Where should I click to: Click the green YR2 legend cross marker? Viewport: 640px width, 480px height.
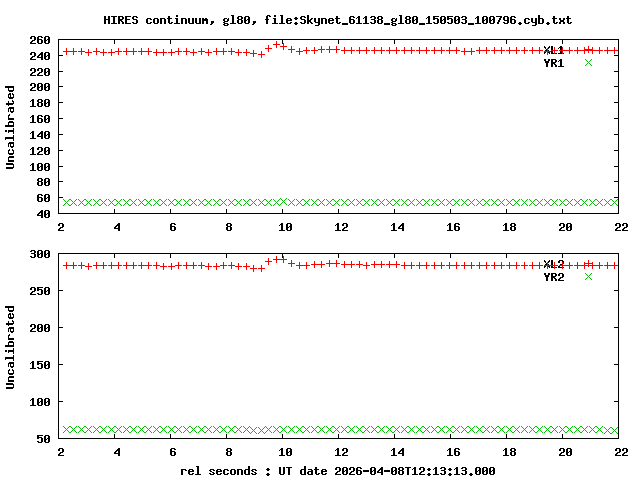(588, 277)
